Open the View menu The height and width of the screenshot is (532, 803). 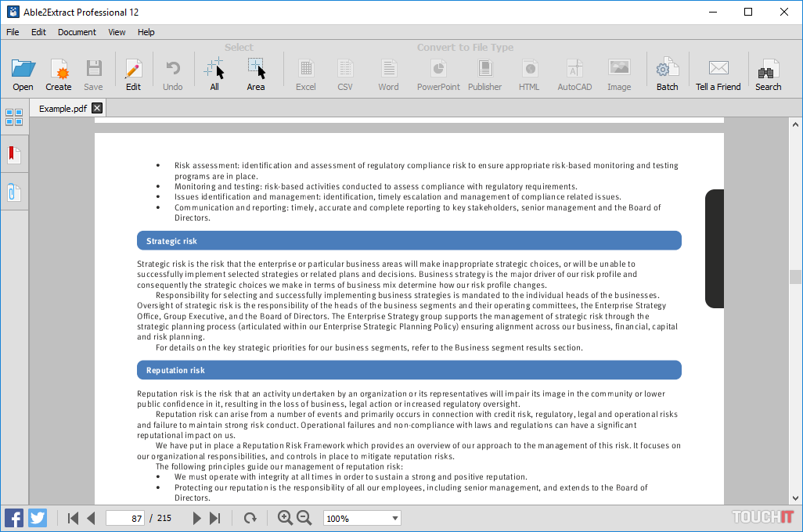pos(117,32)
